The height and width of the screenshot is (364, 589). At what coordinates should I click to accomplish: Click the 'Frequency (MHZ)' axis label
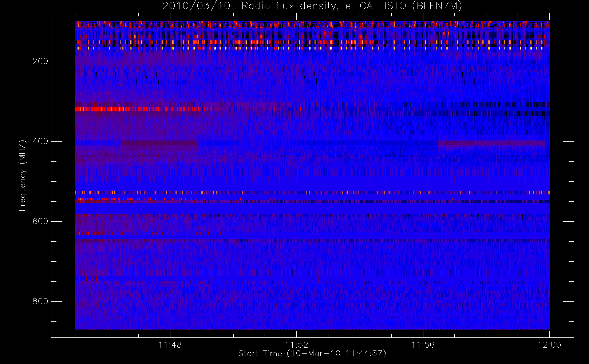[23, 175]
